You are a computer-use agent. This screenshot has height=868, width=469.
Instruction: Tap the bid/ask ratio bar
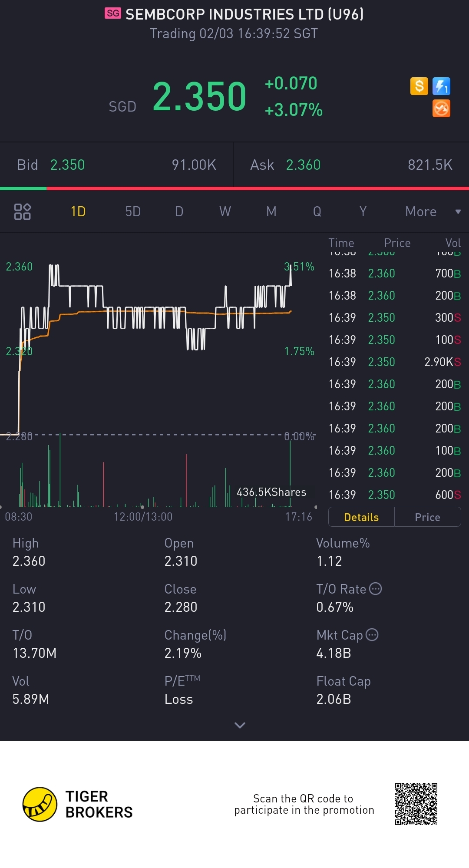point(234,188)
